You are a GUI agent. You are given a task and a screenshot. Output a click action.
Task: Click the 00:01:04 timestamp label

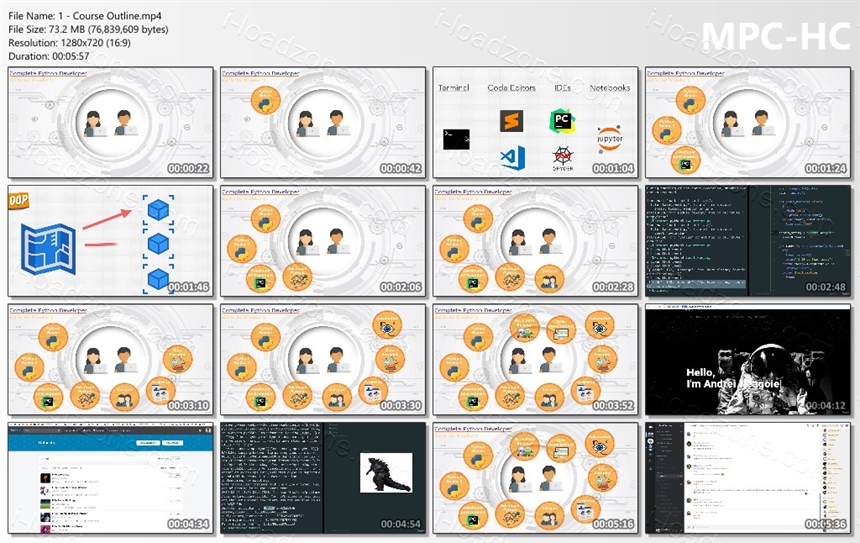(613, 168)
